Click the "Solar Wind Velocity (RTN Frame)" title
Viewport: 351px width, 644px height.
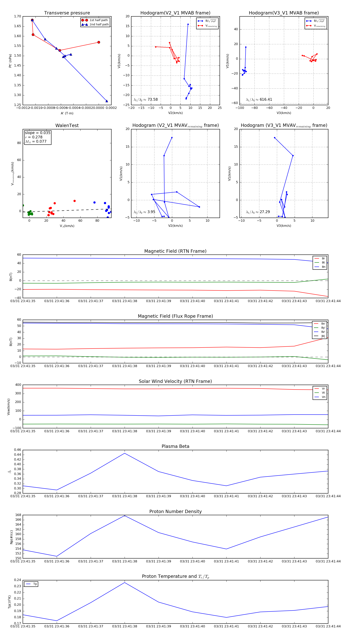pyautogui.click(x=175, y=382)
